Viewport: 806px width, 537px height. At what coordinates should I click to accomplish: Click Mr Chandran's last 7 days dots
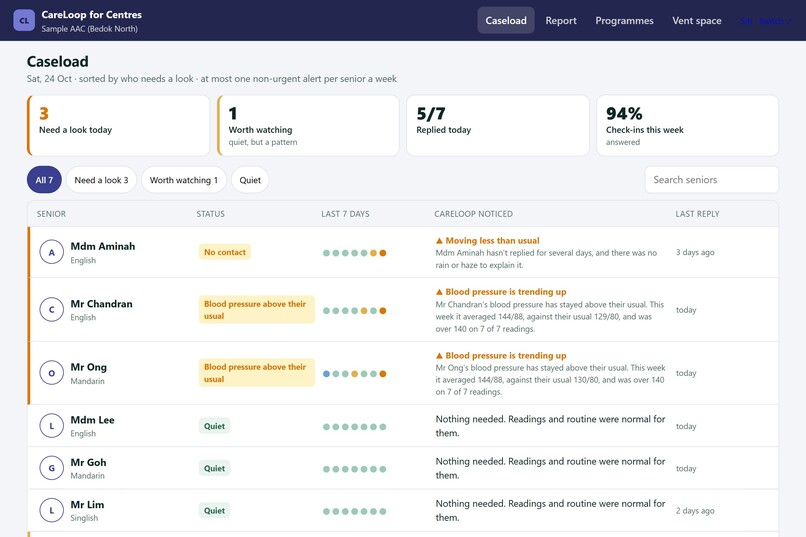355,310
